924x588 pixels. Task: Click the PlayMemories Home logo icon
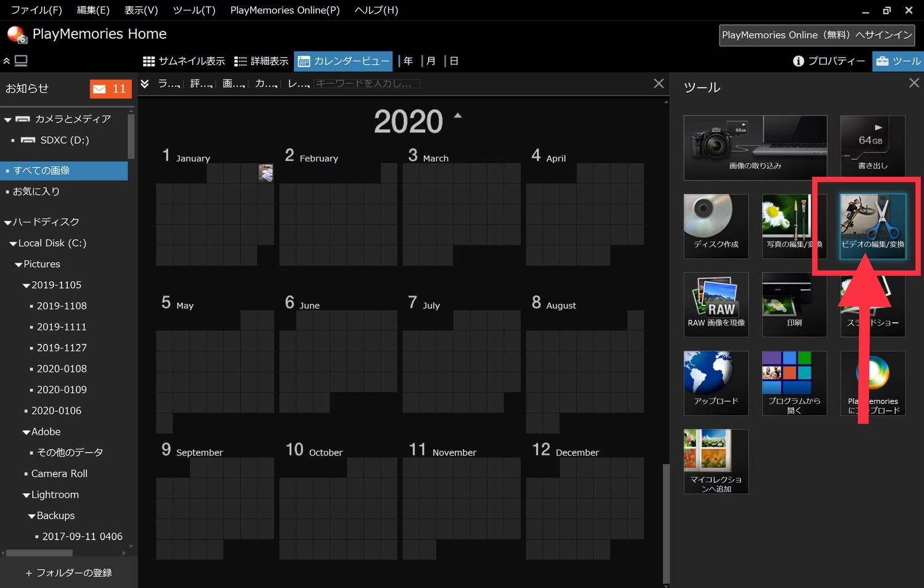coord(17,35)
